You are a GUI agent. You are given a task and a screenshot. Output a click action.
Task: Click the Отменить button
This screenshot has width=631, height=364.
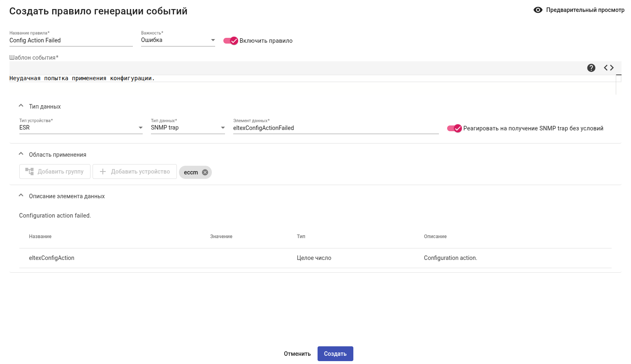[x=297, y=354]
